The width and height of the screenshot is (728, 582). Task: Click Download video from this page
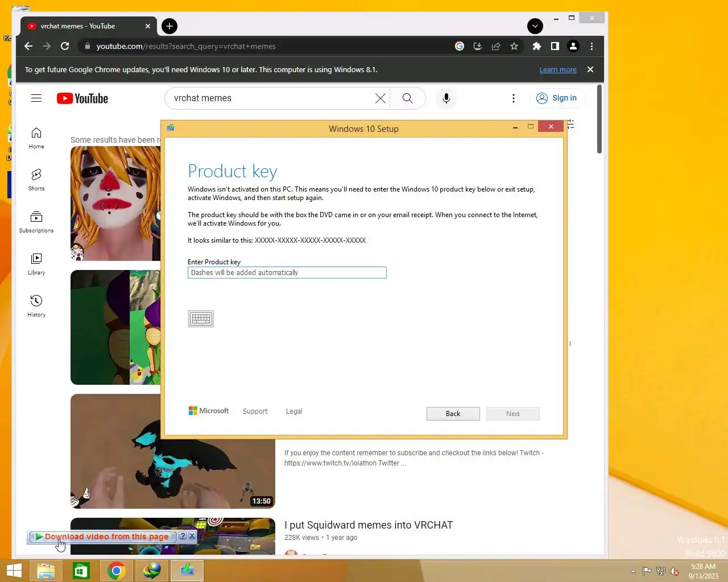(x=102, y=537)
